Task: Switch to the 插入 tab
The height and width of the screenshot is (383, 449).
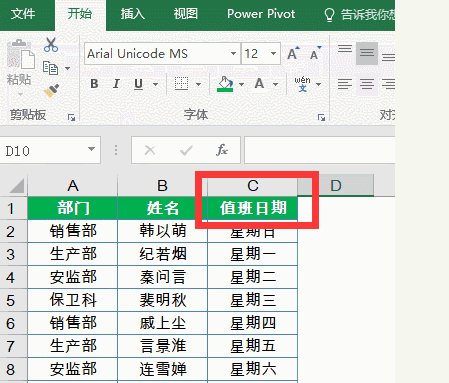Action: 133,14
